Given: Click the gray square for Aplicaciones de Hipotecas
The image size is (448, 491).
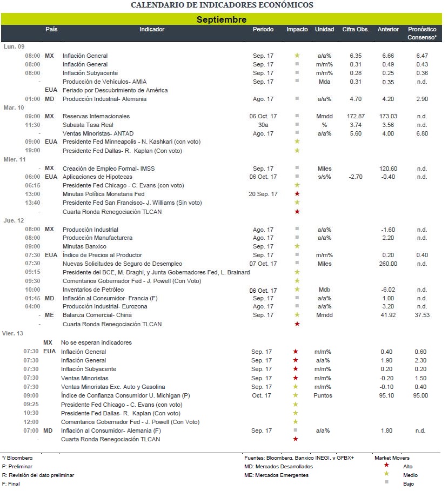Looking at the screenshot, I should tap(297, 176).
